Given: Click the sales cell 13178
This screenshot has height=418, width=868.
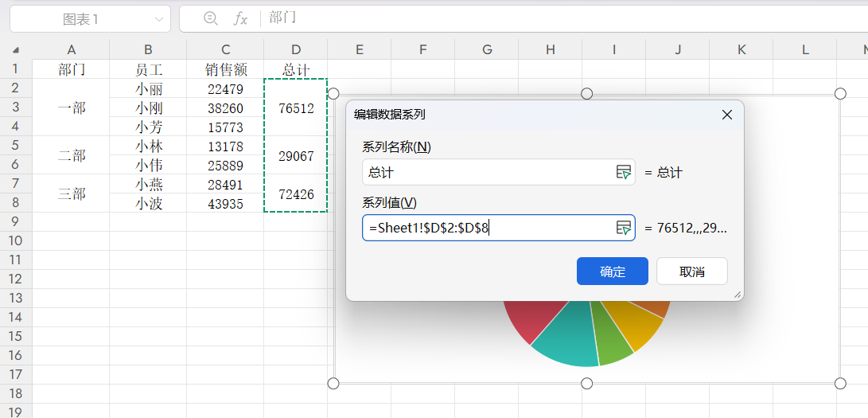Looking at the screenshot, I should click(225, 146).
